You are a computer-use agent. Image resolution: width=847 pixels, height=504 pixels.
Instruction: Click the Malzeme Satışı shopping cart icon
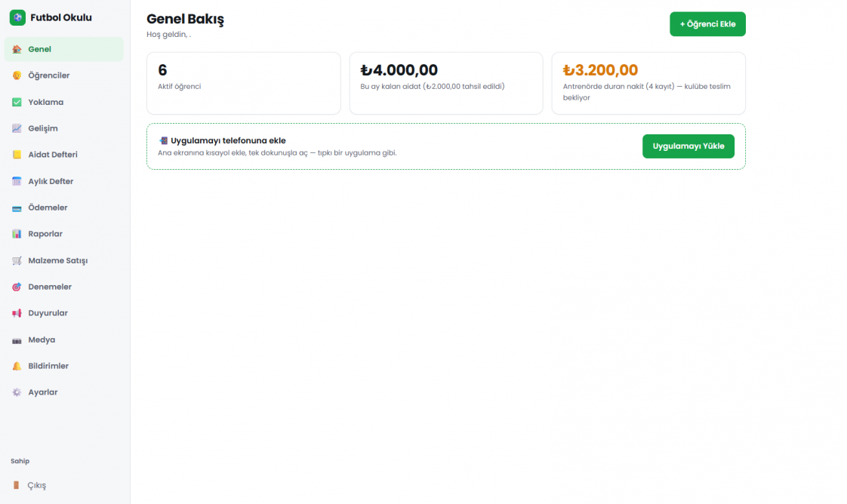[17, 260]
